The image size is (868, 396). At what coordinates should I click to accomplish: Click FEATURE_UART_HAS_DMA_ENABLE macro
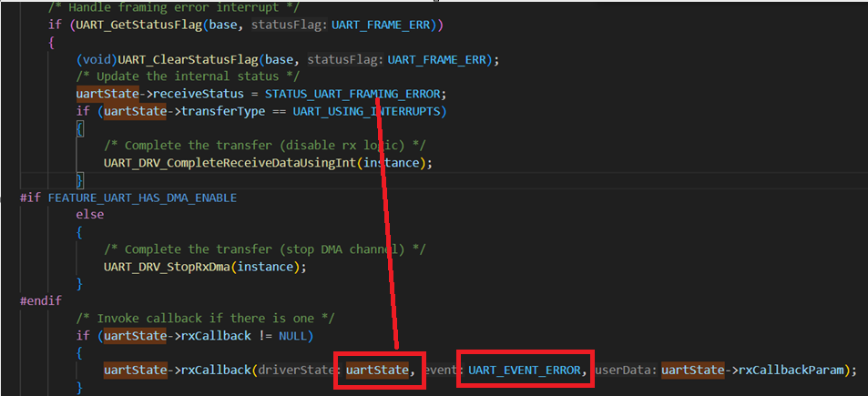point(142,198)
